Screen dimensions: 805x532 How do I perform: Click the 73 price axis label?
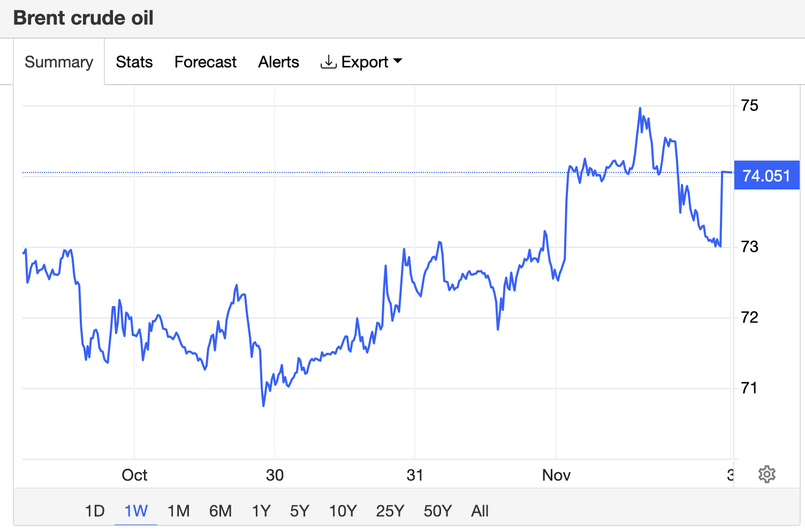(x=749, y=247)
